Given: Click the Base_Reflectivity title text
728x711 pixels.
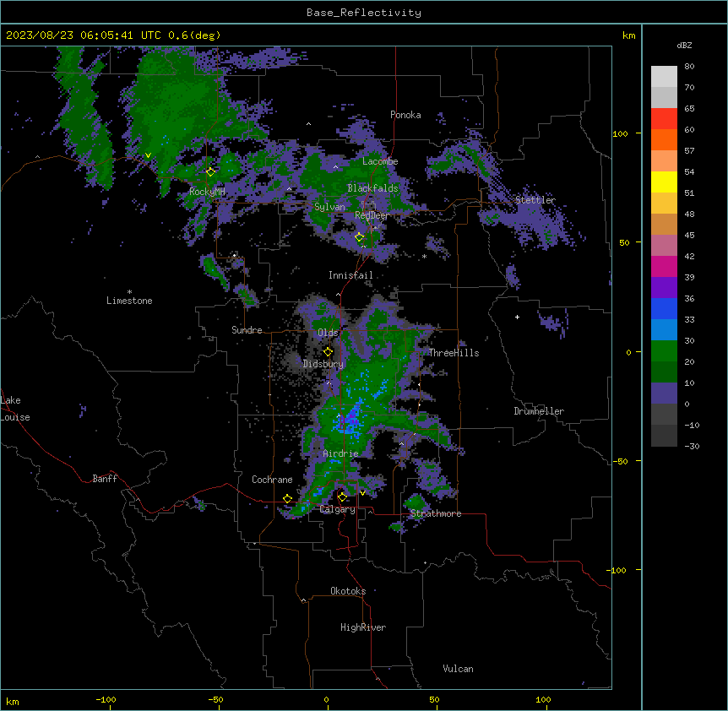Looking at the screenshot, I should 364,13.
